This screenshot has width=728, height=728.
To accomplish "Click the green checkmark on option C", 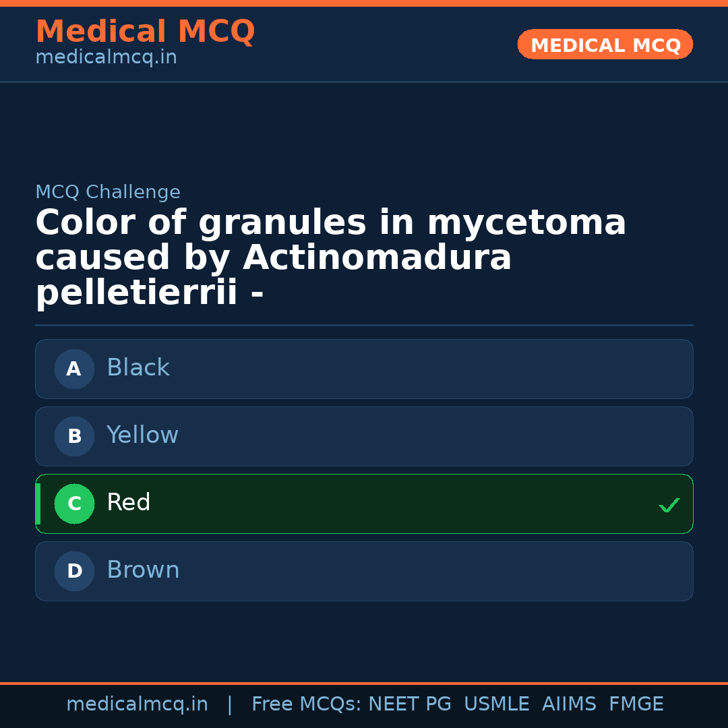I will 669,504.
